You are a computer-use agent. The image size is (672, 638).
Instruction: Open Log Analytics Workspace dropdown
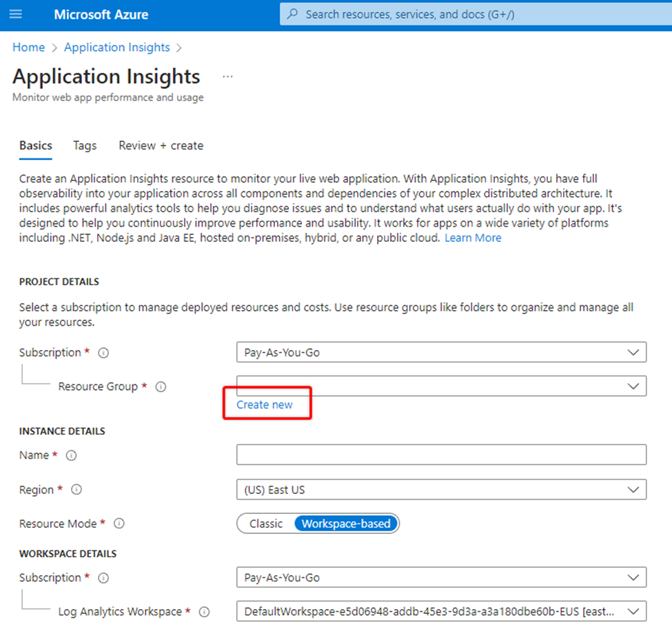point(441,611)
